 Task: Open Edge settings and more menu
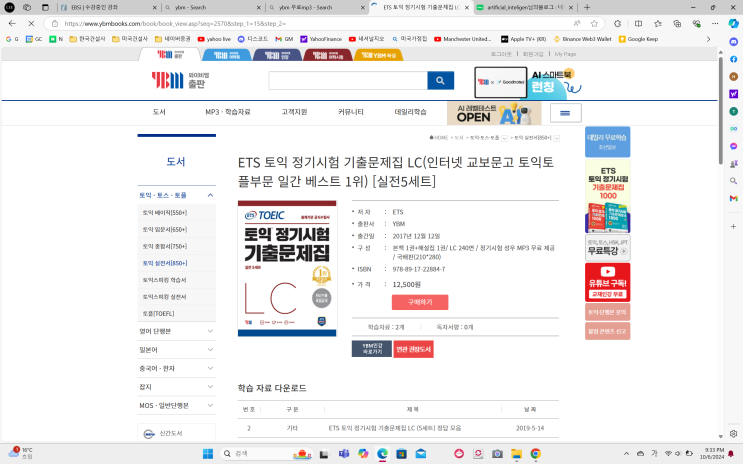point(715,24)
